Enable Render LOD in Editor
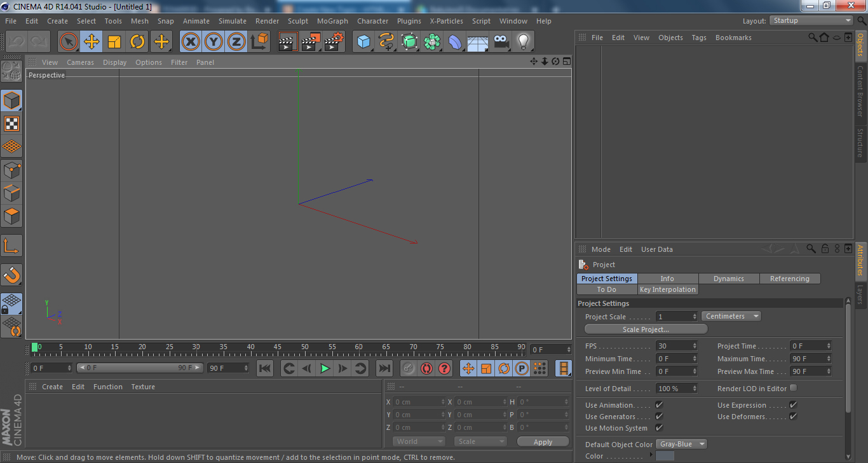This screenshot has width=868, height=463. [793, 388]
